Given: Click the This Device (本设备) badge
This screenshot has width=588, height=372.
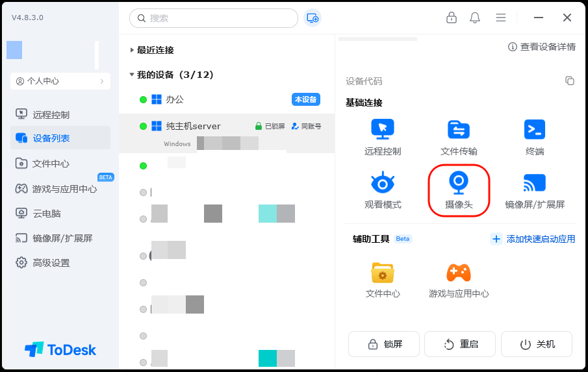Looking at the screenshot, I should coord(306,99).
